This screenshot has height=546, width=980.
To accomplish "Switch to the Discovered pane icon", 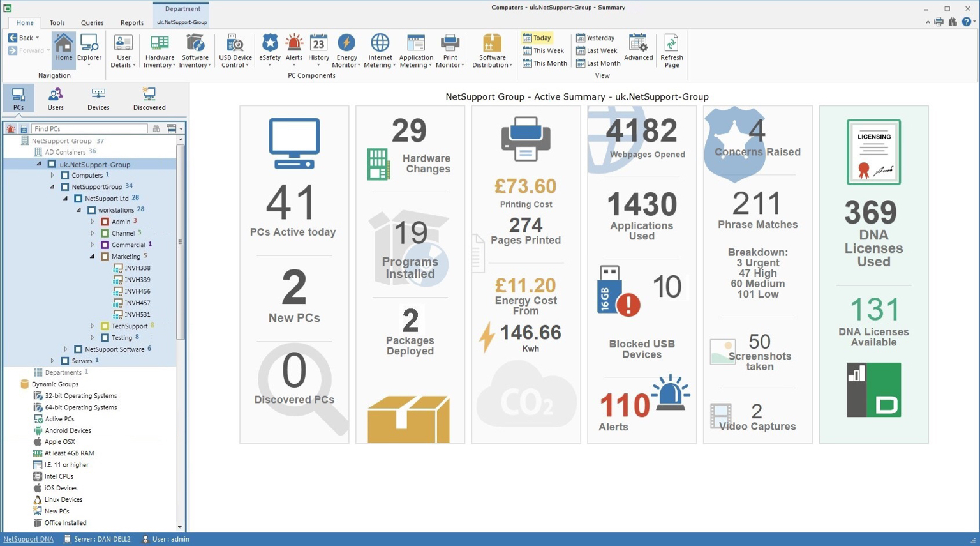I will 149,99.
